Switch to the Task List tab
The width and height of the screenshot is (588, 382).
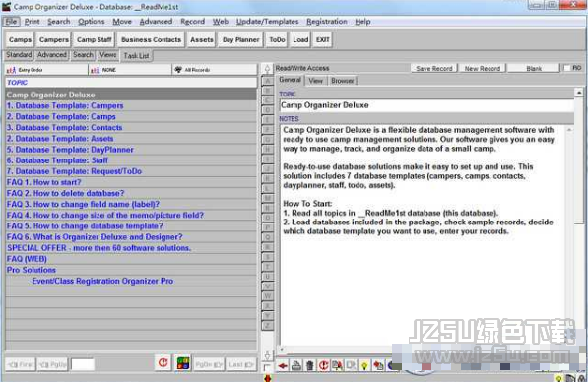coord(136,56)
